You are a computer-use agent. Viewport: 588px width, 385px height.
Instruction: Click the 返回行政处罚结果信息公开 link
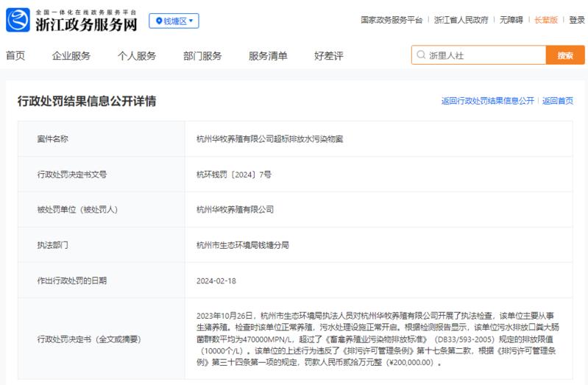[487, 101]
